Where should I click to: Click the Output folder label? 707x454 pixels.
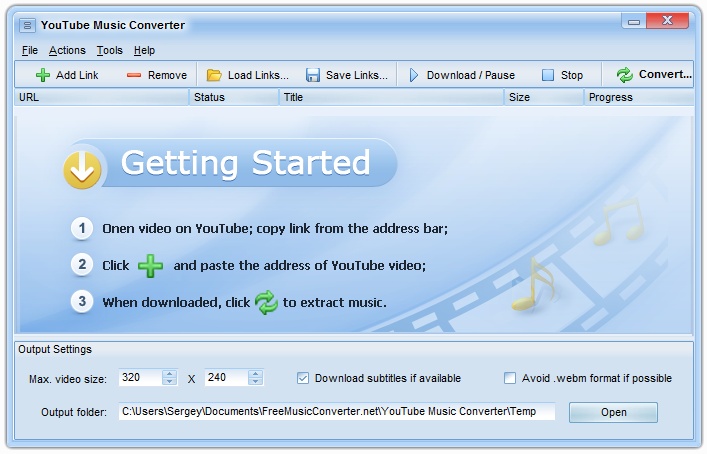pos(73,412)
